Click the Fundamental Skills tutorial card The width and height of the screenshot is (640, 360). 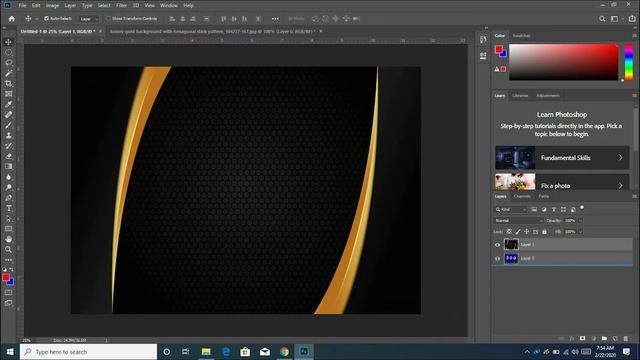point(562,158)
